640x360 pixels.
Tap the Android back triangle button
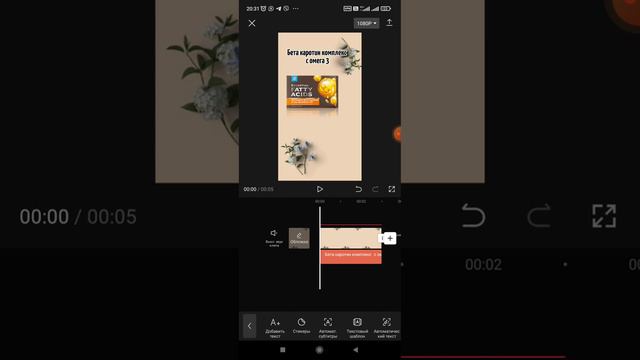tap(356, 350)
